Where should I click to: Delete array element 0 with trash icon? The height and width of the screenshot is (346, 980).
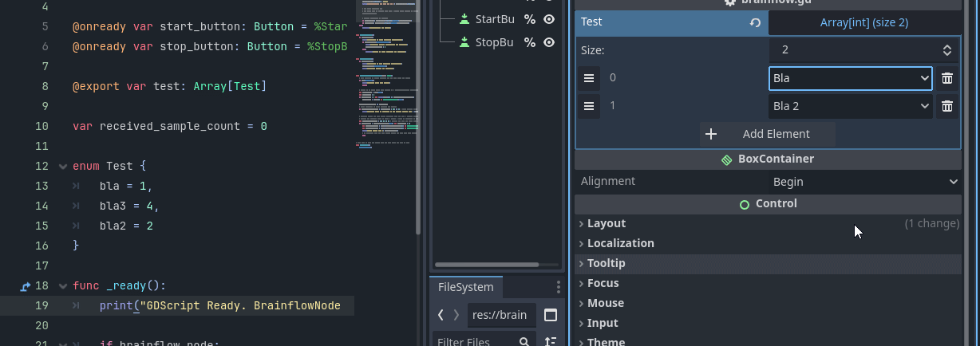[x=946, y=78]
